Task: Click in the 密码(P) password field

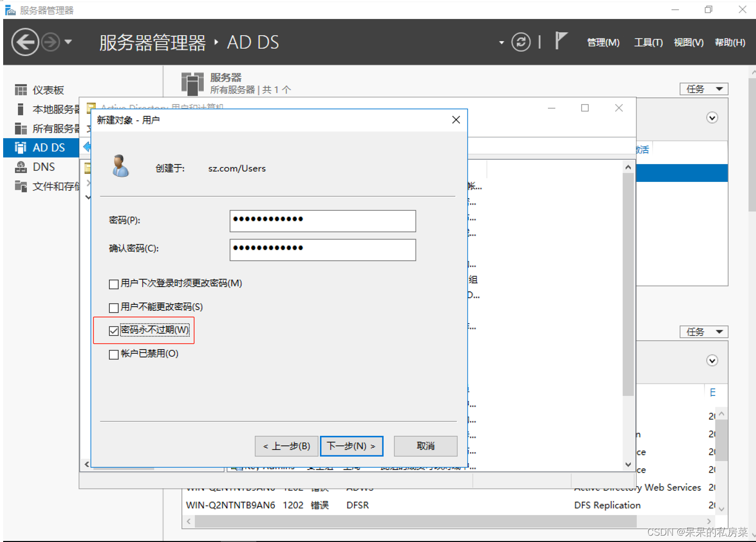Action: (x=323, y=221)
